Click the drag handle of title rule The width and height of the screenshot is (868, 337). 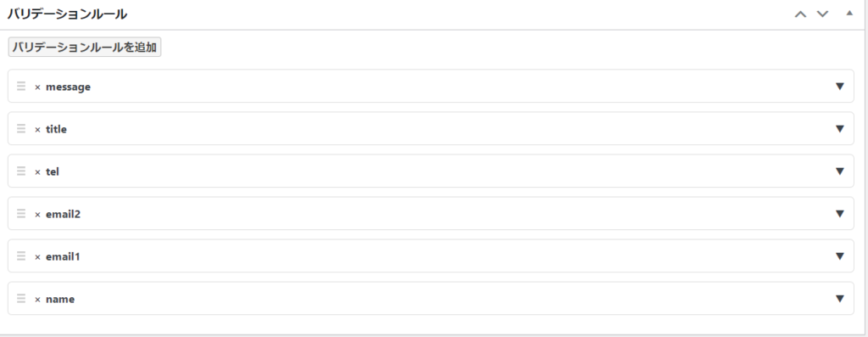pyautogui.click(x=21, y=128)
